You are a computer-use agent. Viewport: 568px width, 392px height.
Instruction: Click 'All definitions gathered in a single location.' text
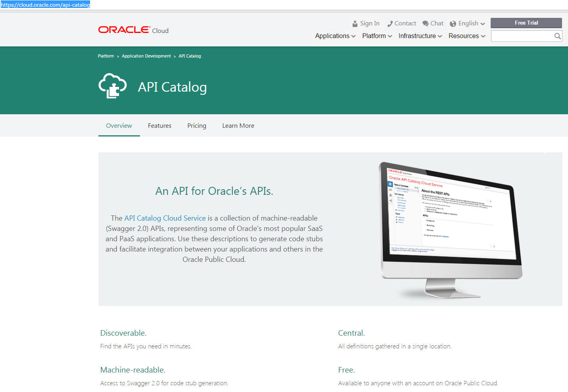click(x=395, y=346)
